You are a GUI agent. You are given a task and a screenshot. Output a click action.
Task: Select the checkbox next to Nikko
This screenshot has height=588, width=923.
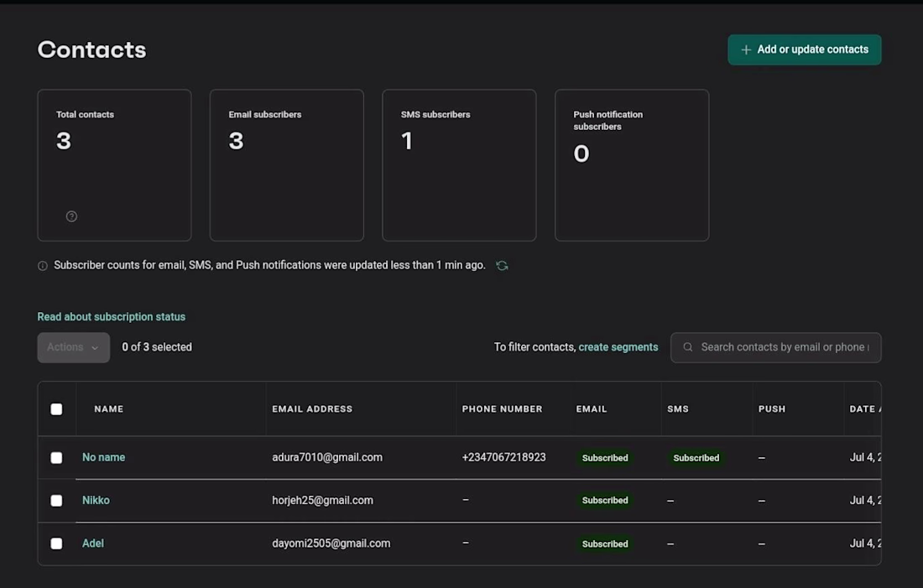click(x=56, y=501)
